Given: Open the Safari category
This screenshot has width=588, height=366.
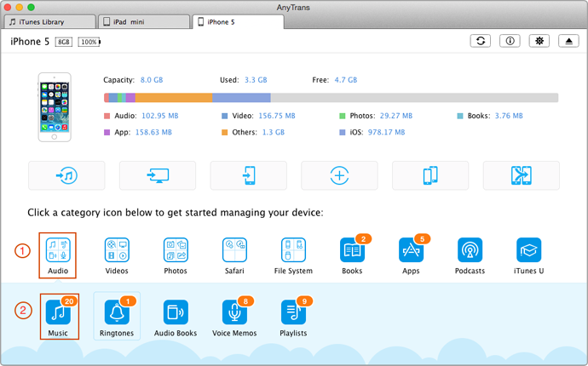Looking at the screenshot, I should pyautogui.click(x=234, y=255).
